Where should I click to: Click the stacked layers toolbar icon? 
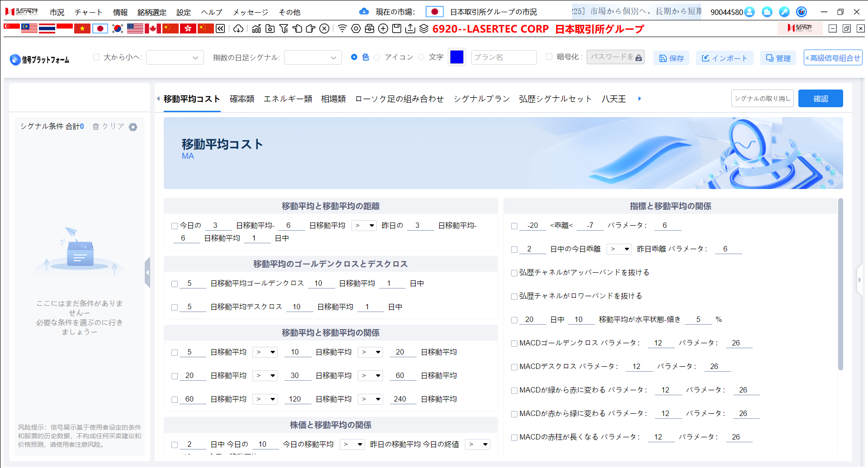point(424,29)
